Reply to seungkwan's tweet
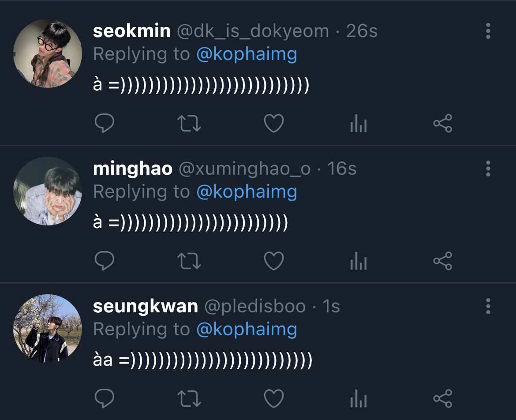Viewport: 516px width, 420px height. (x=105, y=398)
